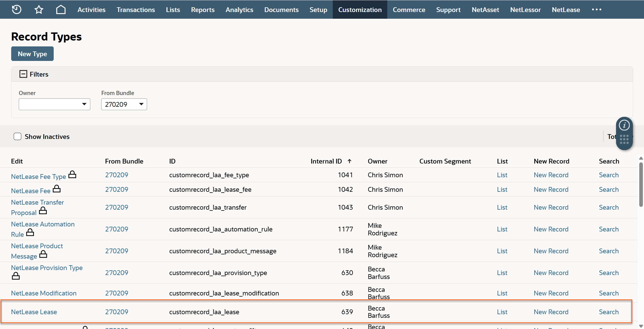
Task: Open the NetLease Lease record type
Action: (34, 312)
